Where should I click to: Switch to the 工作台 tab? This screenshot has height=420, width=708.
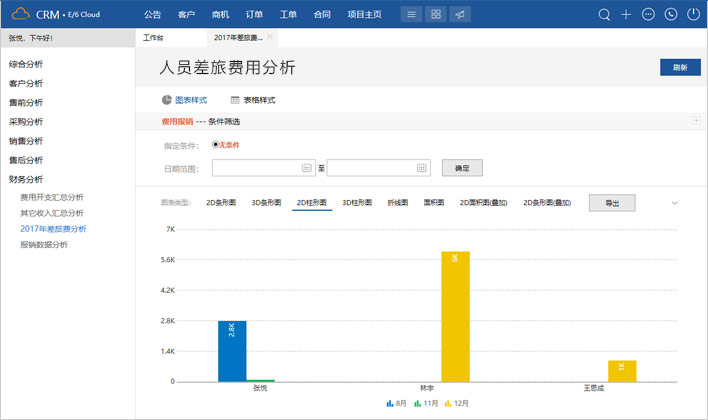pos(153,37)
